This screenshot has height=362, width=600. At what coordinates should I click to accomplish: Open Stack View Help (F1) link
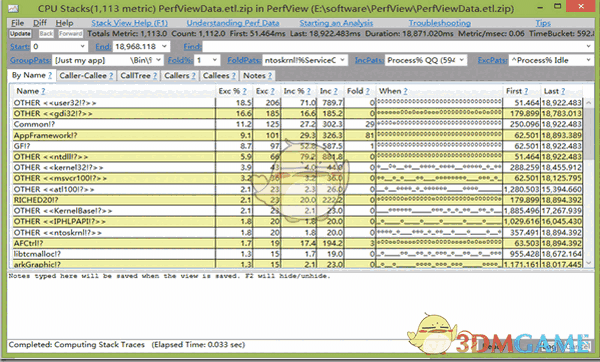pyautogui.click(x=129, y=23)
